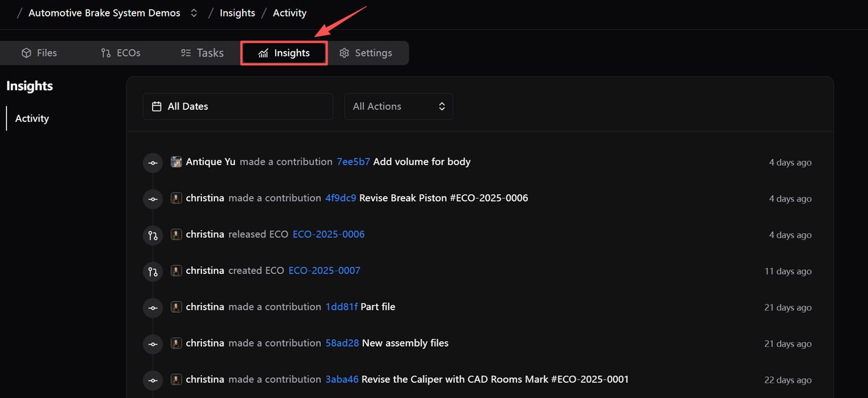Open the All Dates date filter
This screenshot has height=398, width=868.
click(x=238, y=106)
